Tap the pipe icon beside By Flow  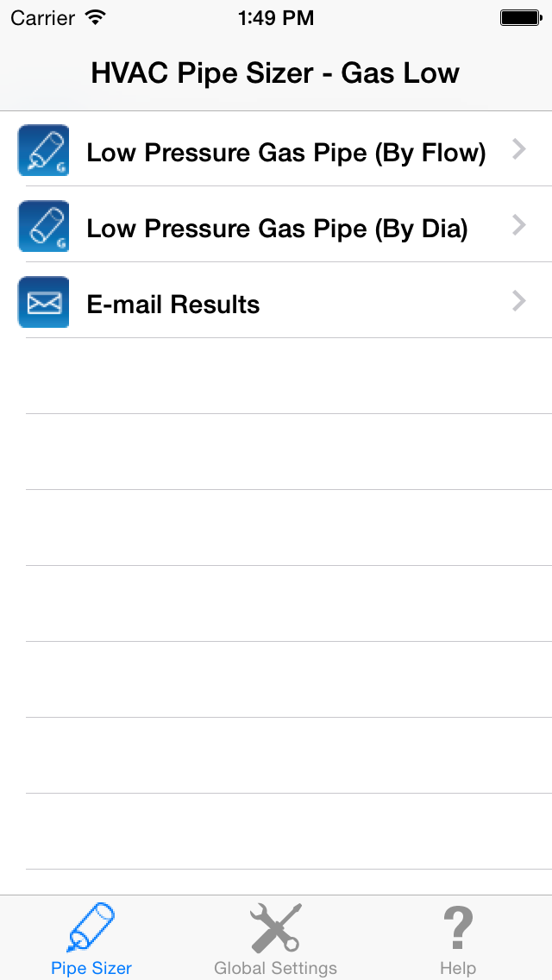coord(43,150)
